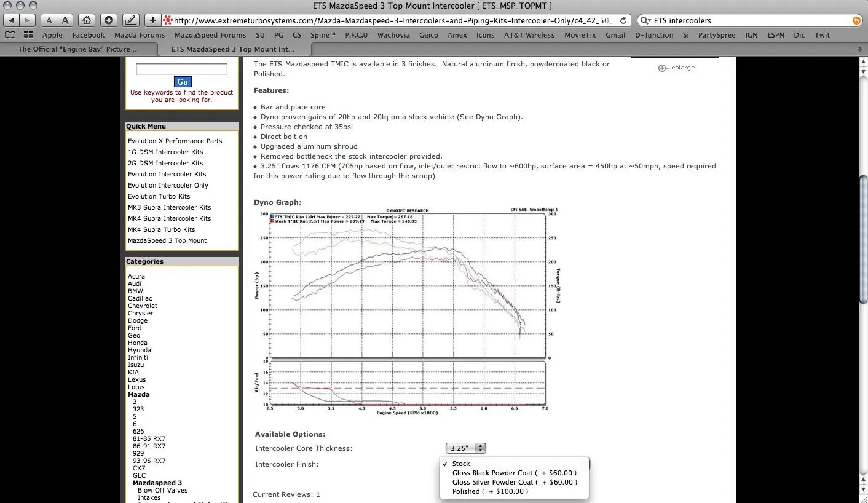The width and height of the screenshot is (868, 503).
Task: Show all bookmarks with the book icon
Action: (10, 35)
